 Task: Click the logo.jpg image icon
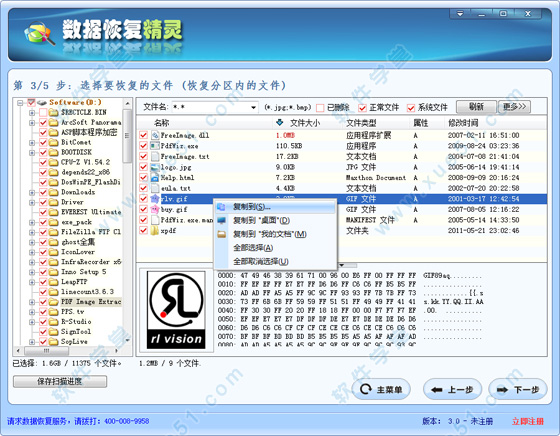click(x=155, y=167)
